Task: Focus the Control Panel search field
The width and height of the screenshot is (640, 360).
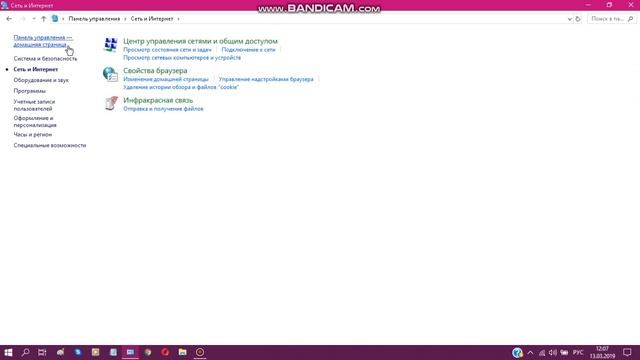Action: 611,19
